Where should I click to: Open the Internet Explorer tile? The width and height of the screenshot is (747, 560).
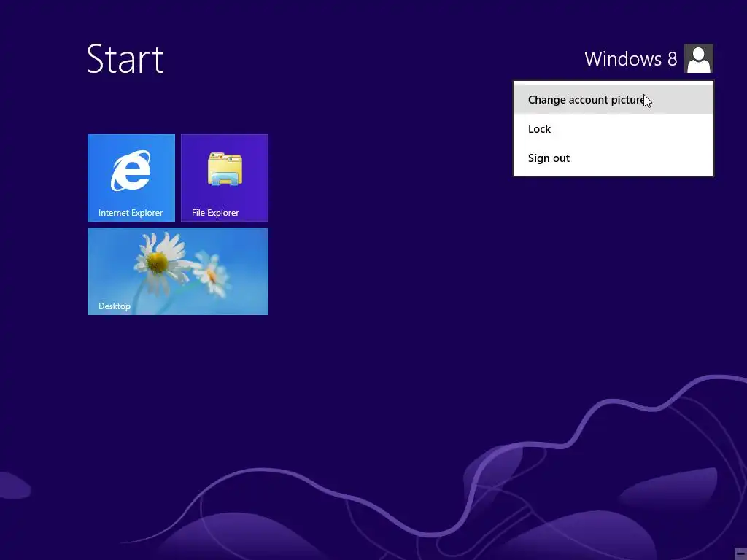coord(131,178)
